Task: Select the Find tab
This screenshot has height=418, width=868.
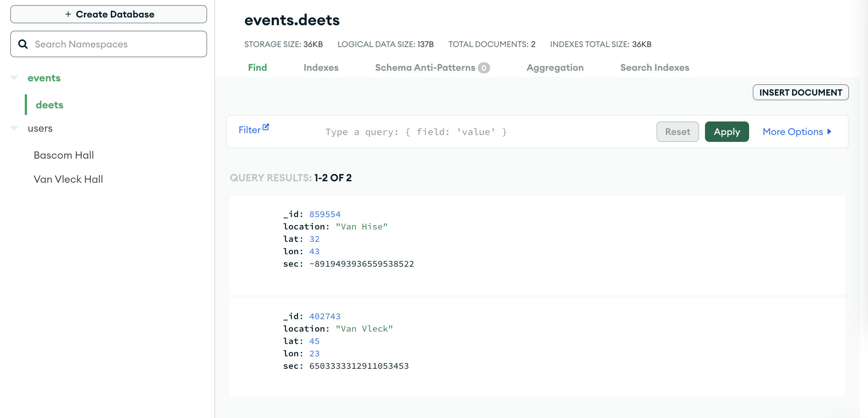Action: point(257,67)
